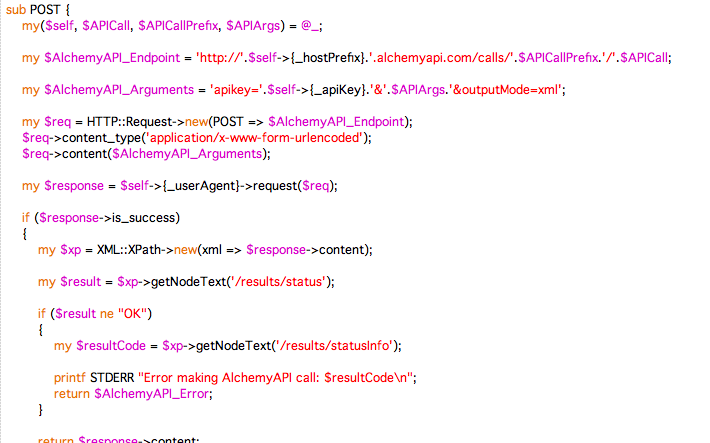Click '$resultCode' in the 'my $resultCode' line
The width and height of the screenshot is (710, 443).
pos(111,346)
